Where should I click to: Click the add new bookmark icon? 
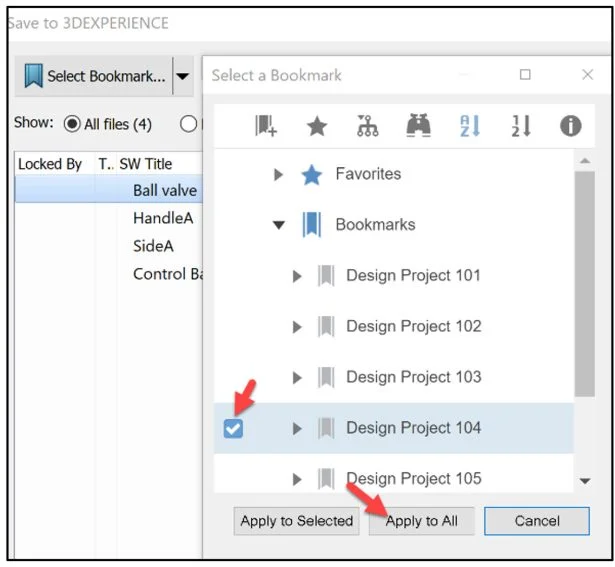point(266,125)
